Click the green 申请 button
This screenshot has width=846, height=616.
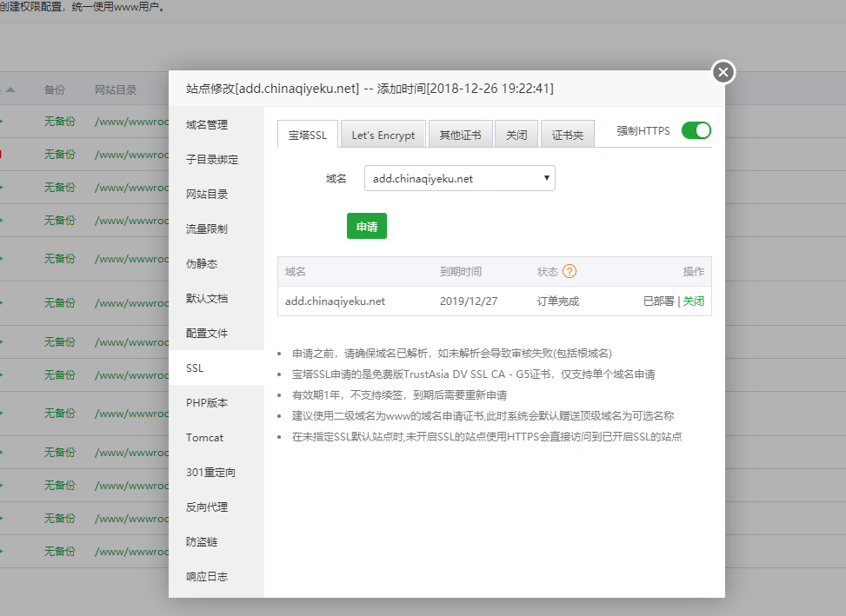367,227
